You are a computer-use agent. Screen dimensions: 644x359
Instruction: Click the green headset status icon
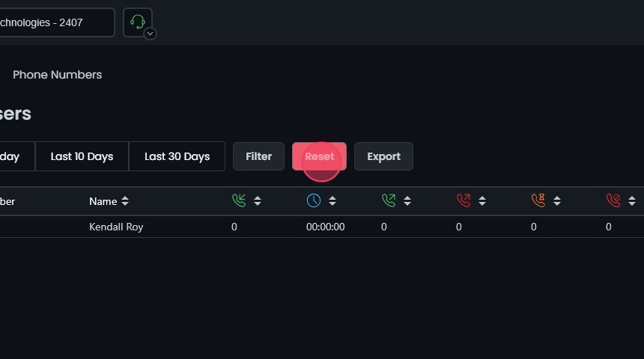137,21
